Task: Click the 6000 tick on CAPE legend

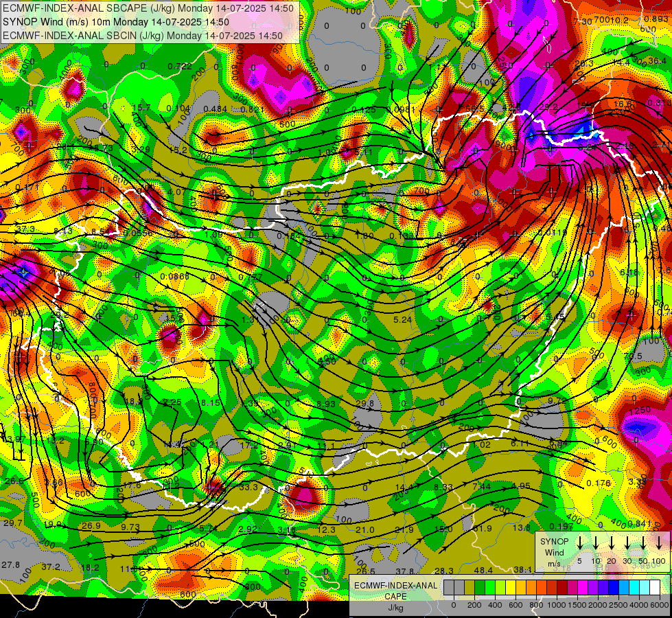Action: (660, 605)
